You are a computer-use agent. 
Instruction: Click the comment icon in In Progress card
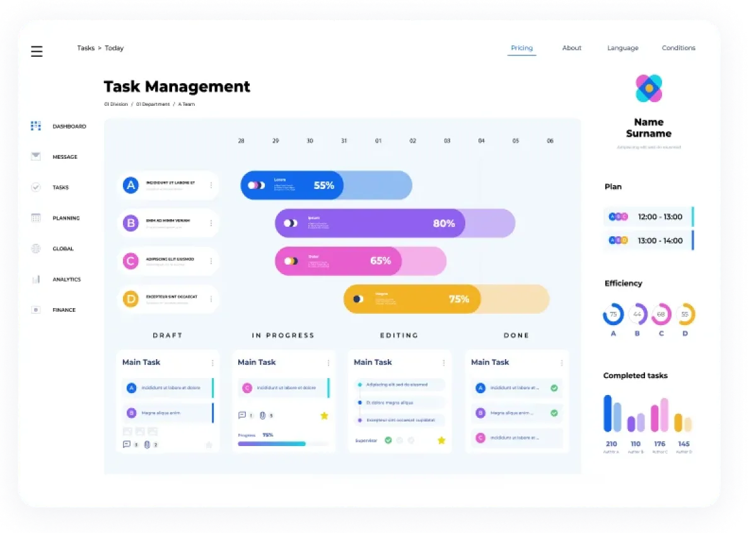(x=242, y=415)
